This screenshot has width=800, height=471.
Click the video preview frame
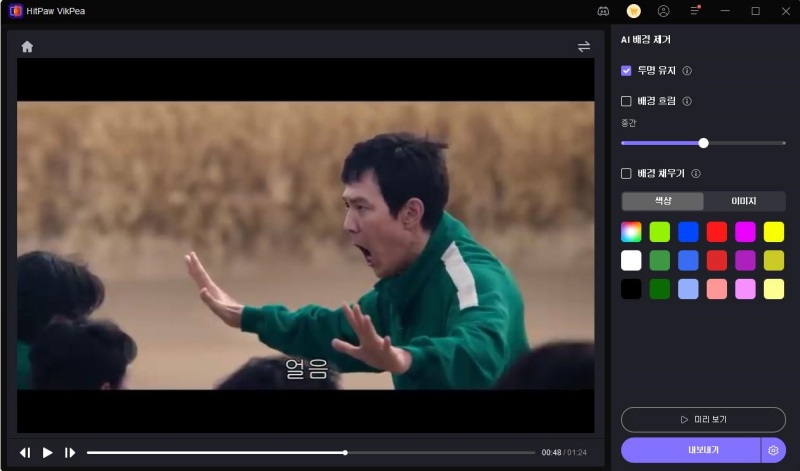click(x=306, y=245)
